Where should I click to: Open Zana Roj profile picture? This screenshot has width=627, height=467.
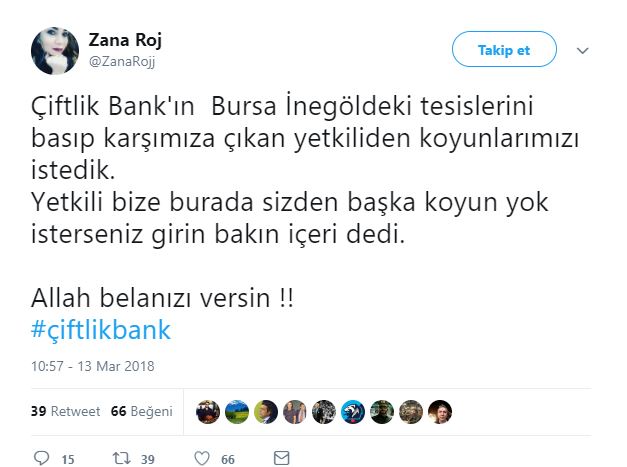[55, 51]
